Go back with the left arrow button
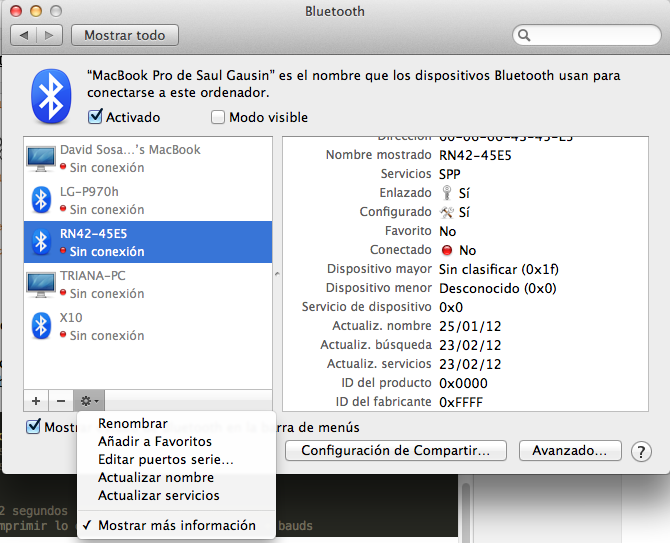 (x=24, y=35)
